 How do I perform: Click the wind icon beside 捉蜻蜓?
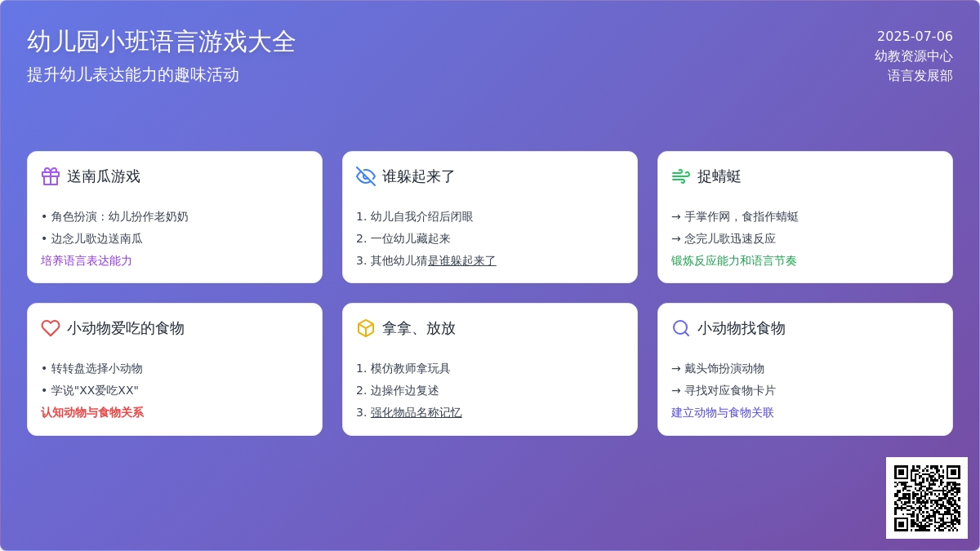coord(681,176)
